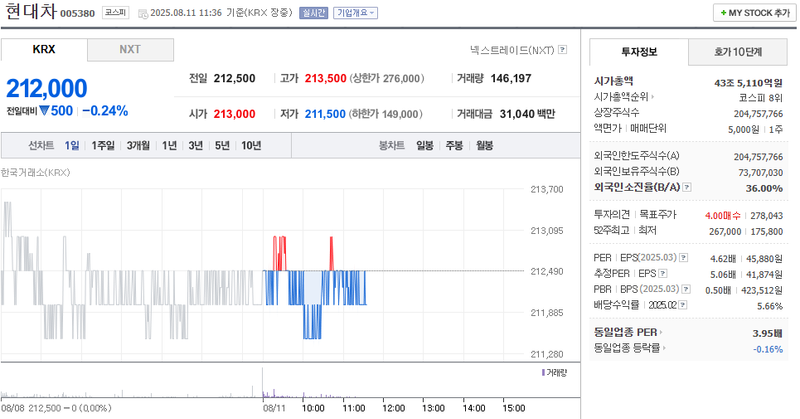Select the 투자정보 tab

click(639, 52)
